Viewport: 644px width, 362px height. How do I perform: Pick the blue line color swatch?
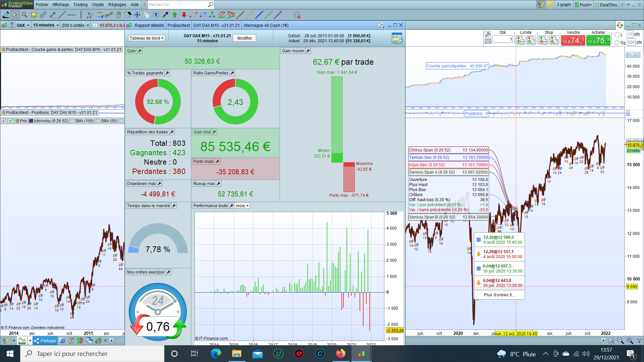(259, 15)
